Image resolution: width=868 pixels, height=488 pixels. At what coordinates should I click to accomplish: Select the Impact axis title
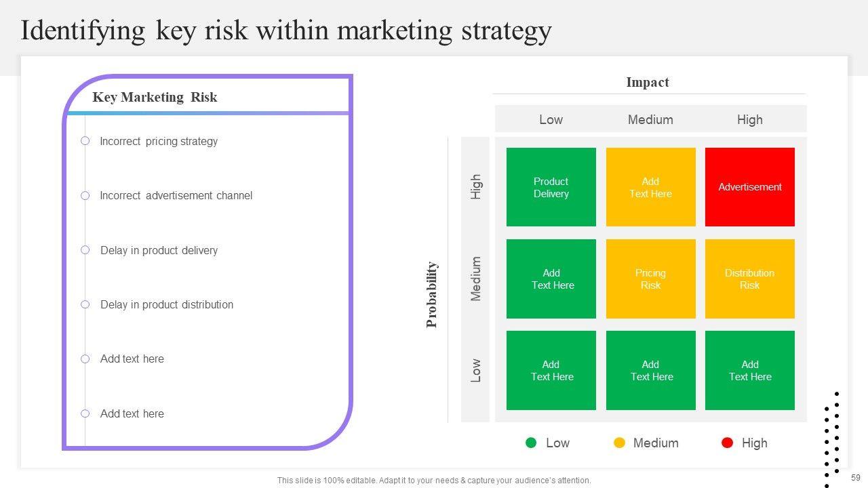(x=648, y=83)
